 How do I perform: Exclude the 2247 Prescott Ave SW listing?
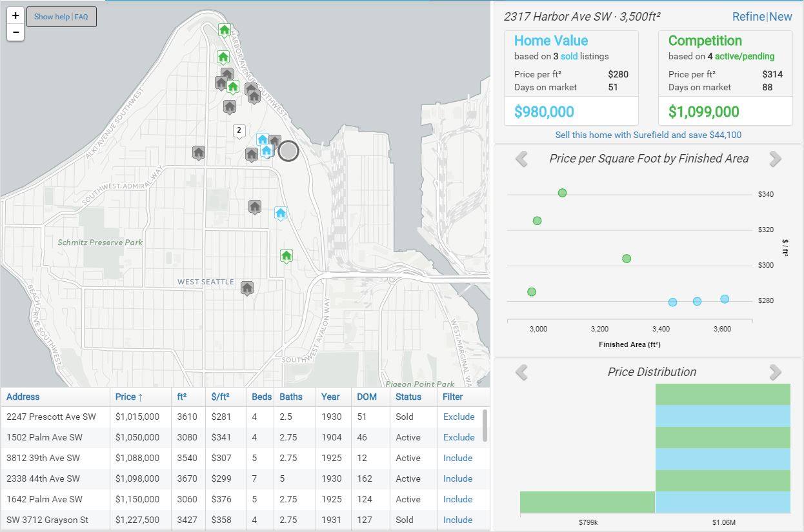coord(458,417)
